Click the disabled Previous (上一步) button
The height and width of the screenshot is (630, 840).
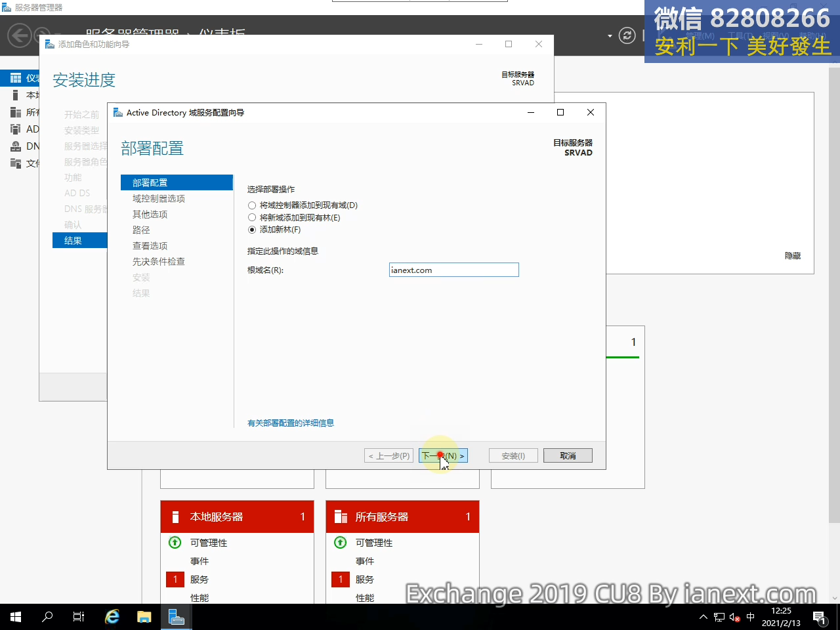(389, 455)
